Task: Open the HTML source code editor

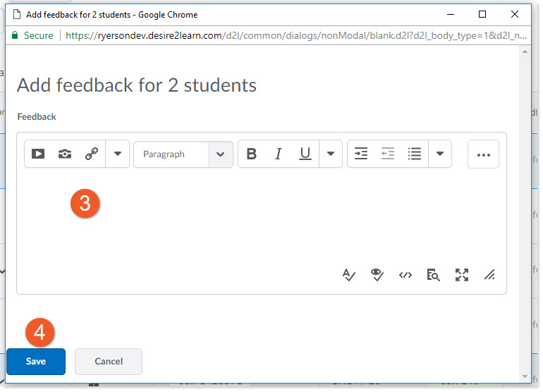Action: (405, 275)
